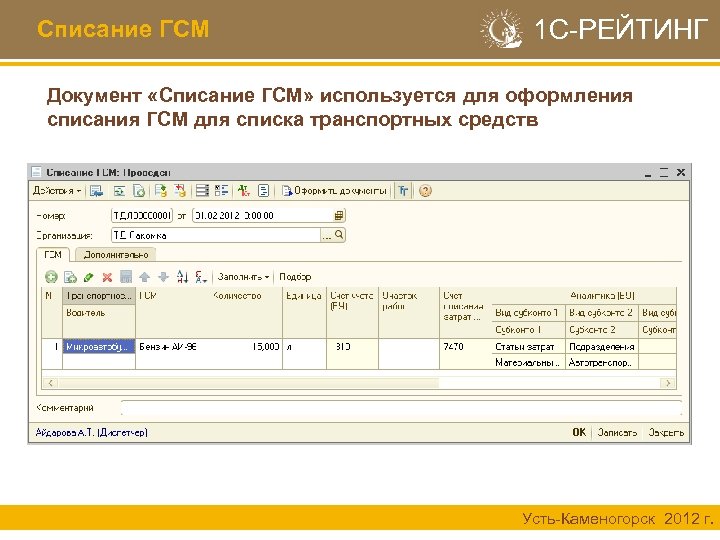
Task: Click the Тт text settings icon
Action: (x=403, y=191)
